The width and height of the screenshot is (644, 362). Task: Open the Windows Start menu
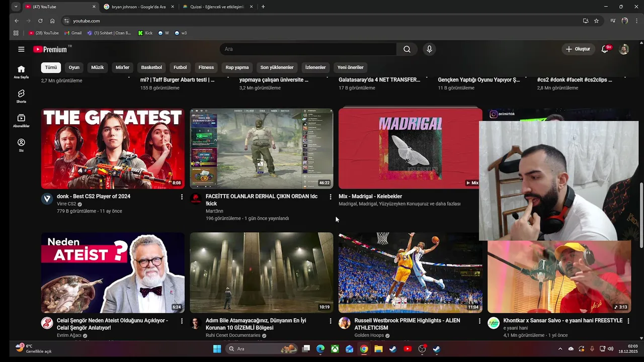pyautogui.click(x=217, y=349)
